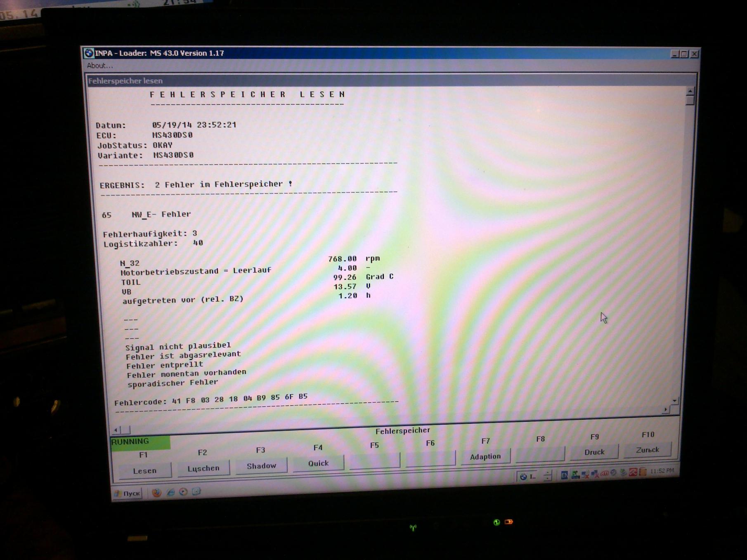Close the INPA Loader window
747x560 pixels.
tap(695, 54)
